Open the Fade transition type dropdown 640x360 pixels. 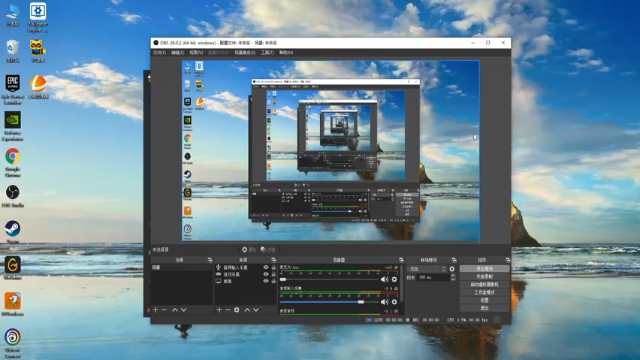(x=427, y=269)
